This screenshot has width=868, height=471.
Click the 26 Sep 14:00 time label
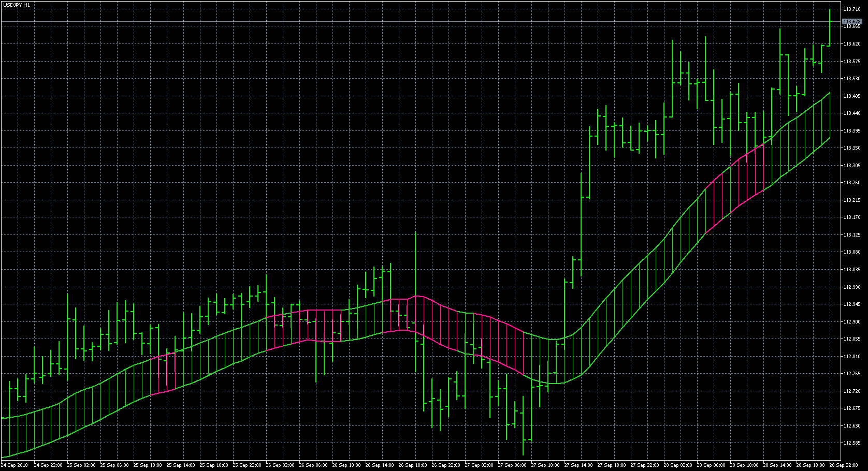380,465
